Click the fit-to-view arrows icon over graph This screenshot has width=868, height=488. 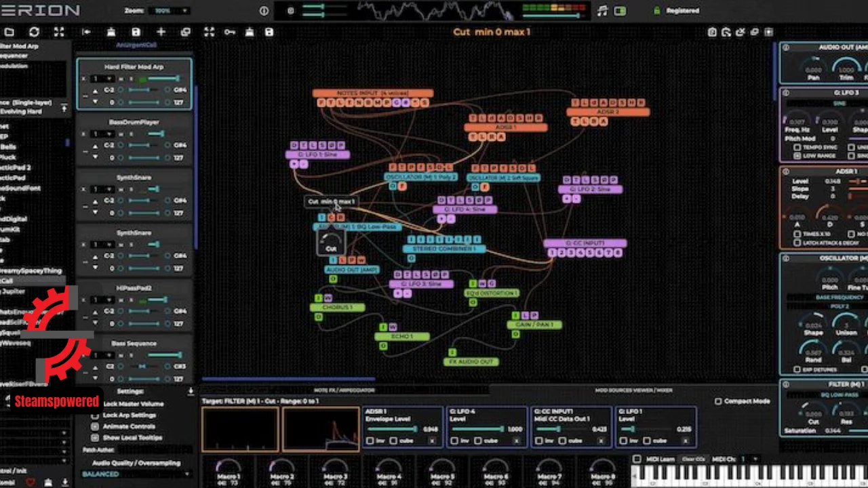pyautogui.click(x=209, y=32)
